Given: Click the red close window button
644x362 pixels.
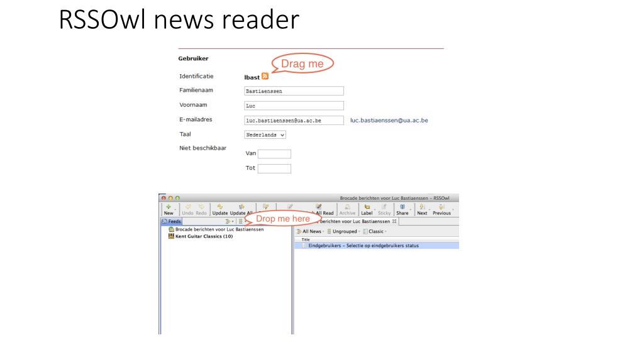Looking at the screenshot, I should point(164,198).
